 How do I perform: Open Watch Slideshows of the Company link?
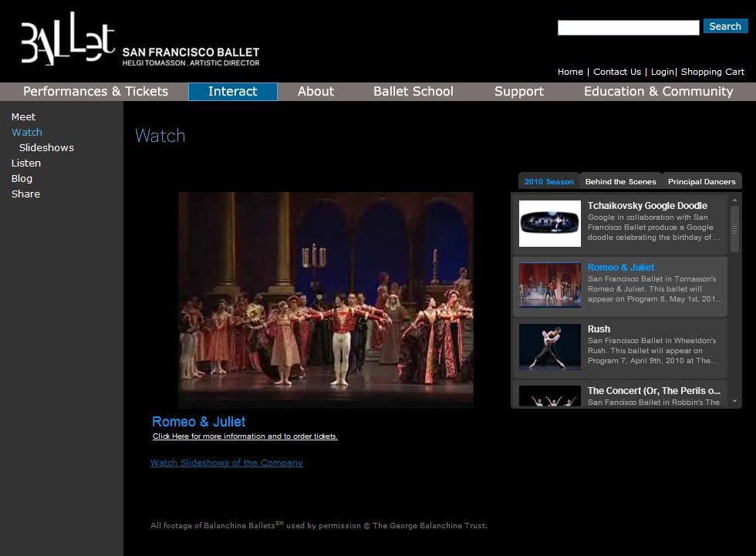227,463
